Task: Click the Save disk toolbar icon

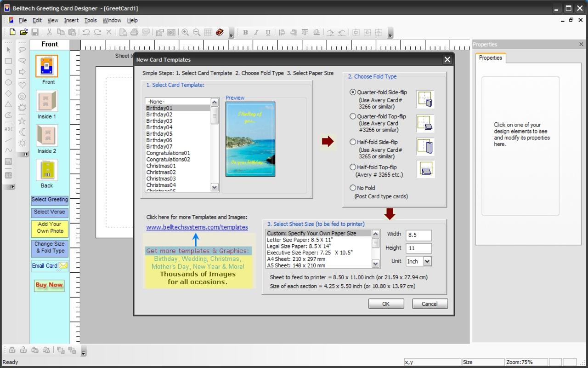Action: coord(35,32)
